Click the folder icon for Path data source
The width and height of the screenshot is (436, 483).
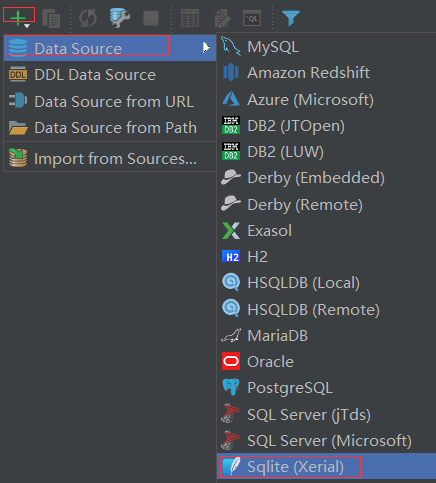click(18, 127)
